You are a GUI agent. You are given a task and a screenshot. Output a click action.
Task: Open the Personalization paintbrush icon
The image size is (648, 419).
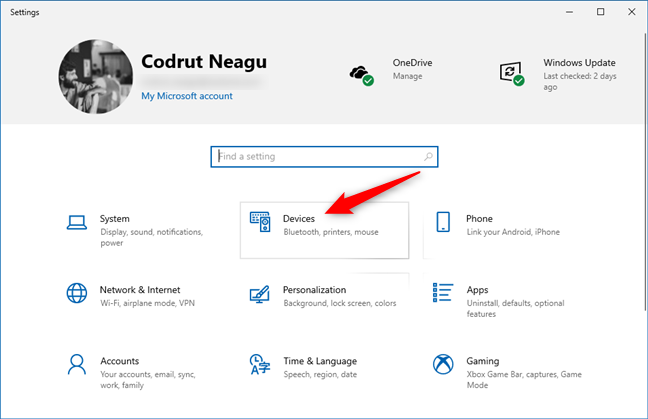(x=260, y=294)
